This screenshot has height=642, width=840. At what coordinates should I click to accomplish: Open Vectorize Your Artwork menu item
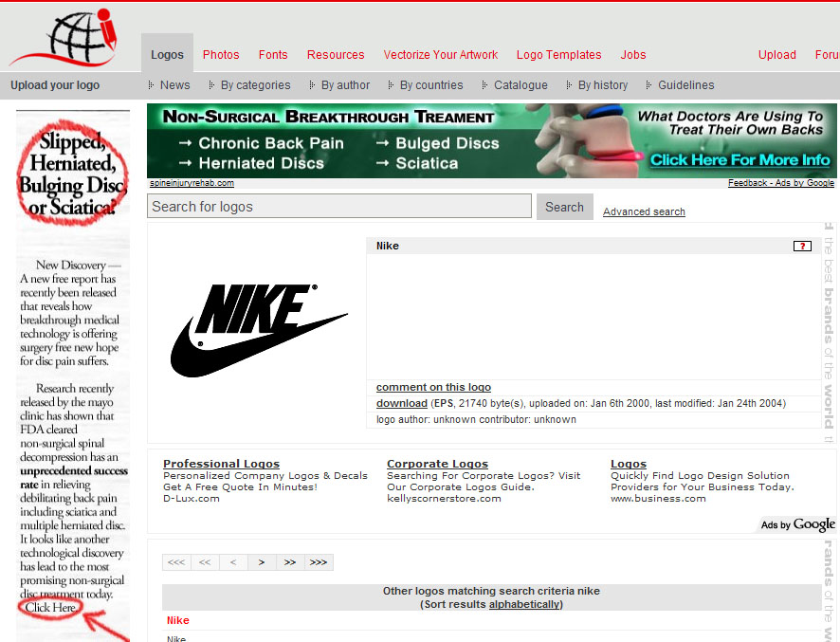pos(440,55)
